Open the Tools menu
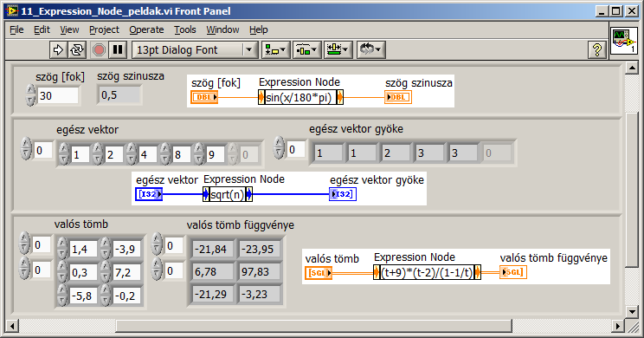Screen dimensions: 644x338 pyautogui.click(x=185, y=29)
